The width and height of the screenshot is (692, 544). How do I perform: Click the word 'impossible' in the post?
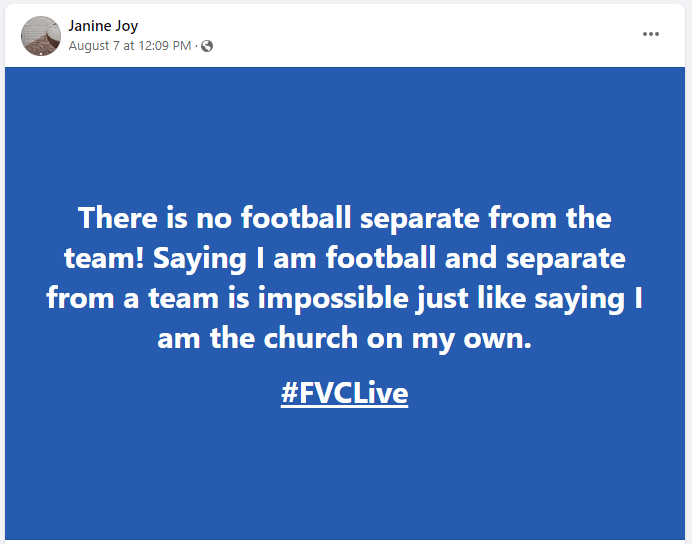[x=333, y=298]
